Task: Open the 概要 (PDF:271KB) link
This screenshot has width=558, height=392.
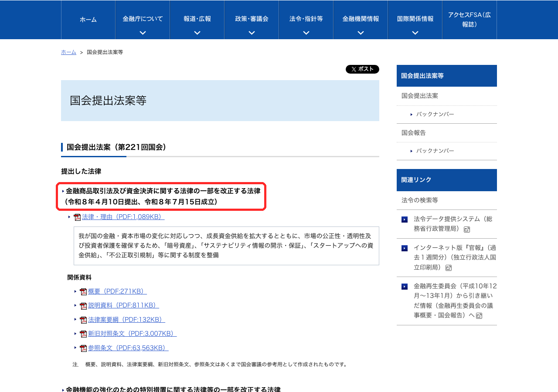Action: click(117, 291)
